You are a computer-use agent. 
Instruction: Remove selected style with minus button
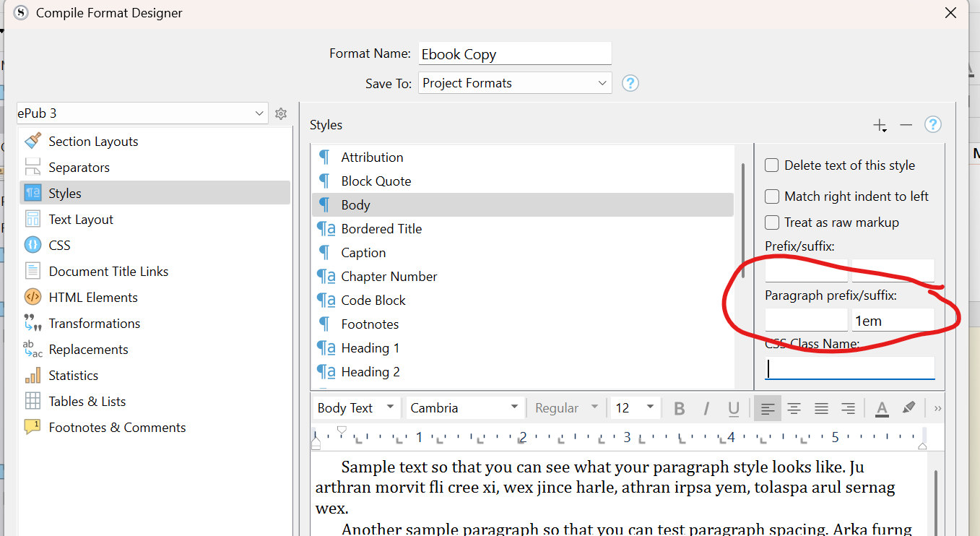point(906,125)
